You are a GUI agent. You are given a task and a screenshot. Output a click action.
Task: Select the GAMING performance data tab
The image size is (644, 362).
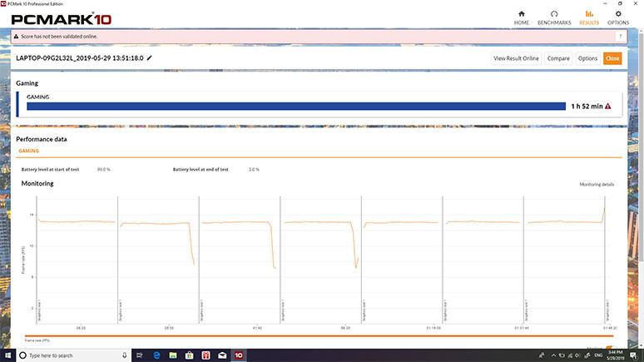(28, 151)
